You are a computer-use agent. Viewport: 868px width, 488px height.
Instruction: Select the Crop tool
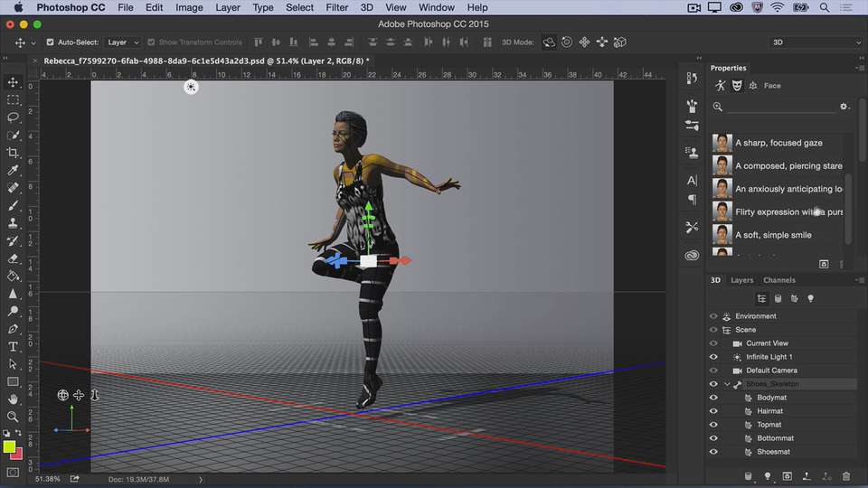click(13, 153)
